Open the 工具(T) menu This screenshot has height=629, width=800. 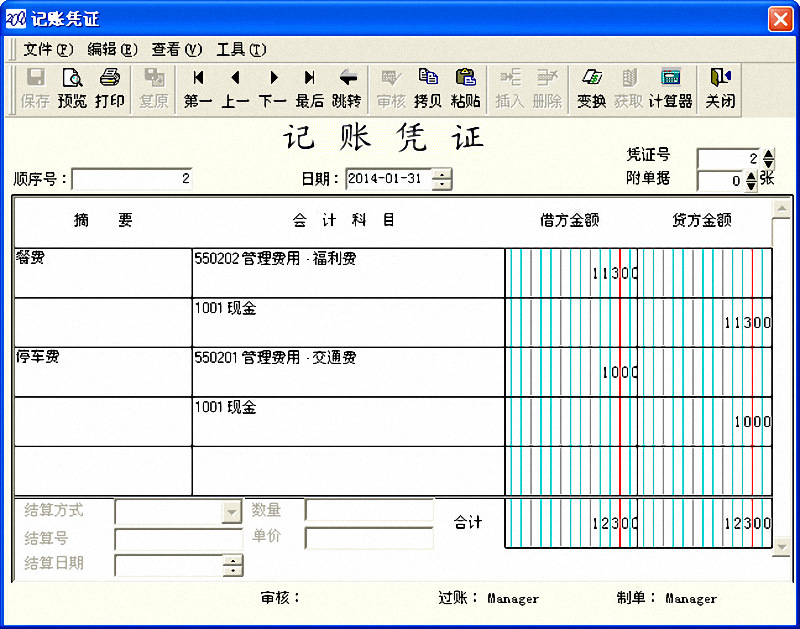(241, 49)
